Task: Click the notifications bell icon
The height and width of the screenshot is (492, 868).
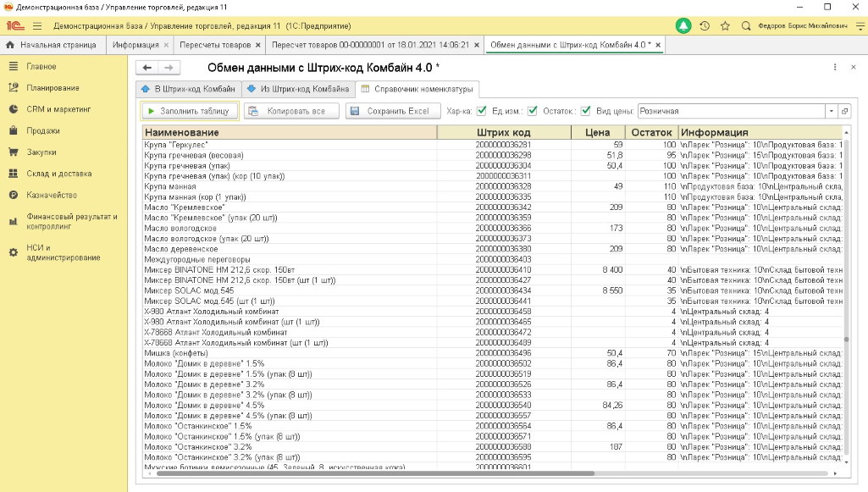Action: [x=683, y=26]
